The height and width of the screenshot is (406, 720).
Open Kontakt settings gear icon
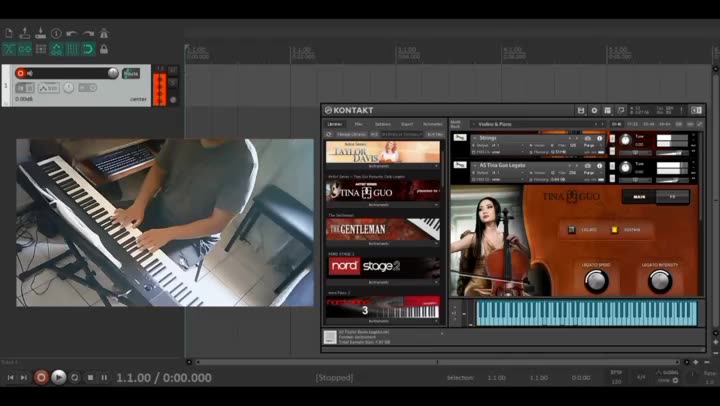pos(594,110)
